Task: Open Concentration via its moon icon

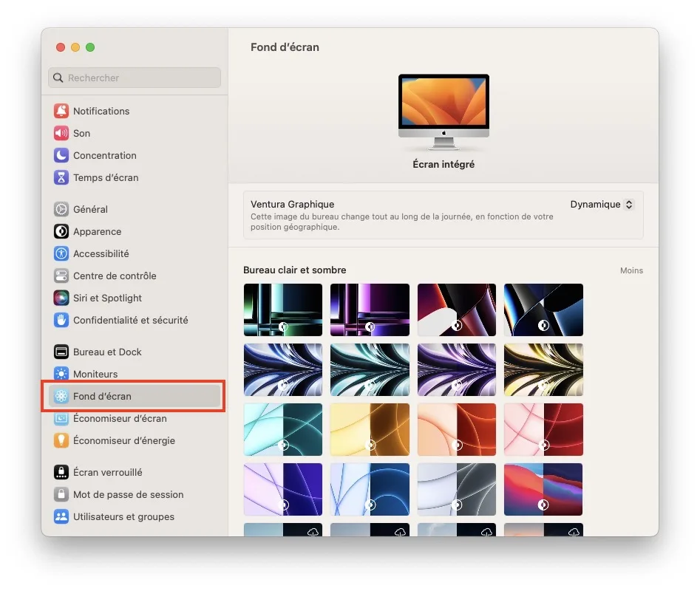Action: pyautogui.click(x=61, y=155)
